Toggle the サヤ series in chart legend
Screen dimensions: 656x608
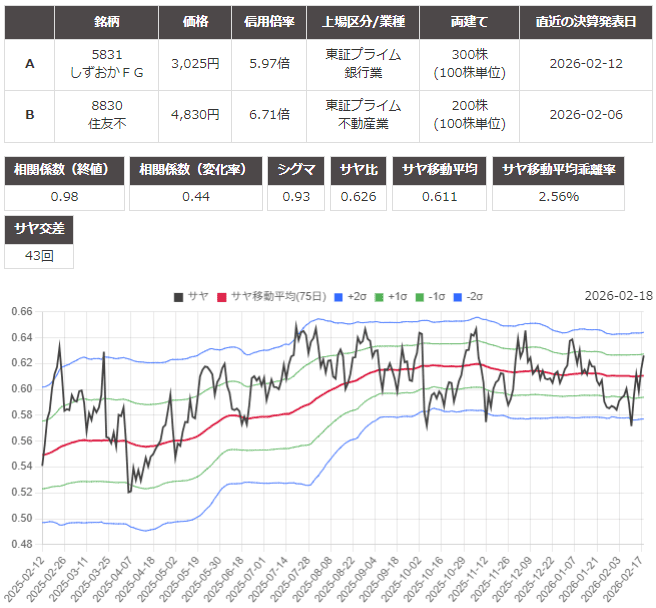[x=191, y=296]
